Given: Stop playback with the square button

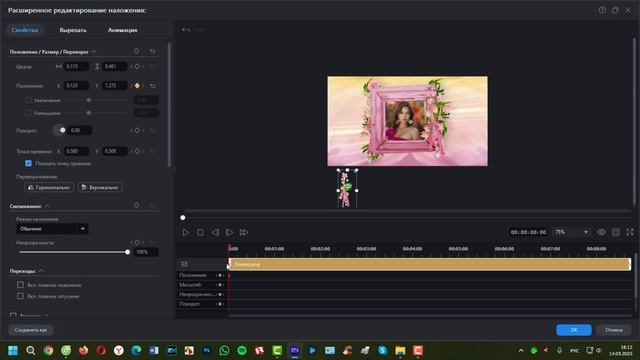Looking at the screenshot, I should (x=200, y=232).
